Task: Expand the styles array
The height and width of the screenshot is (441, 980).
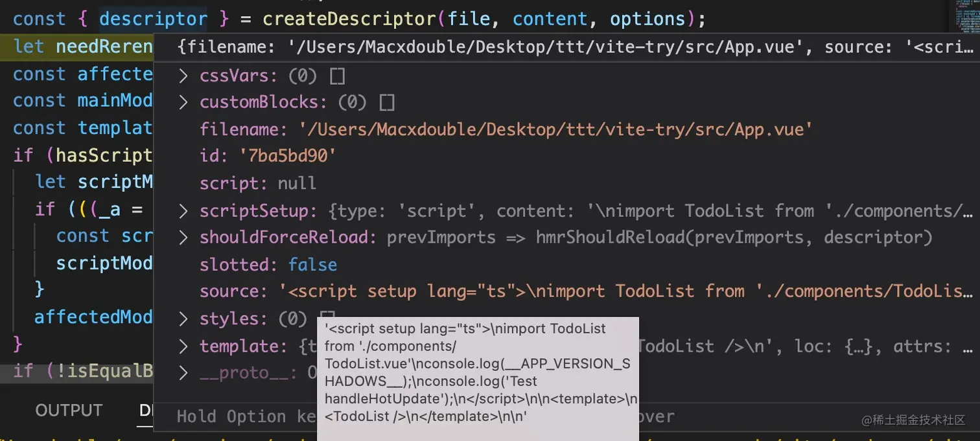Action: pyautogui.click(x=183, y=319)
